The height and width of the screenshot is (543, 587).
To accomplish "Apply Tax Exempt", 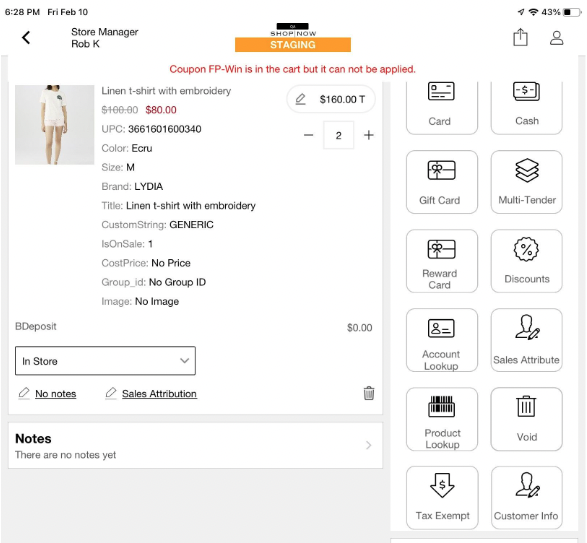I will 442,498.
